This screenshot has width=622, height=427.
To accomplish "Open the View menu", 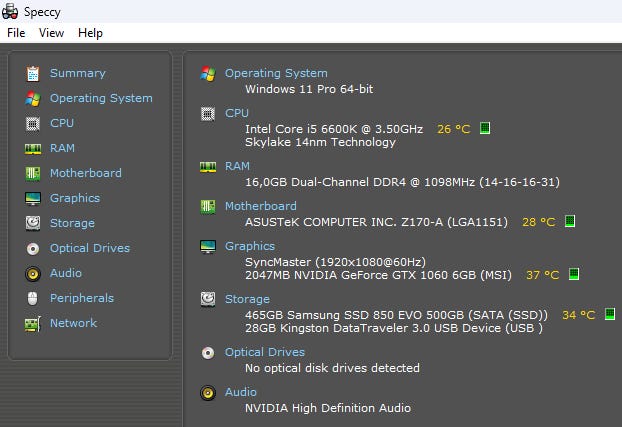I will 51,33.
